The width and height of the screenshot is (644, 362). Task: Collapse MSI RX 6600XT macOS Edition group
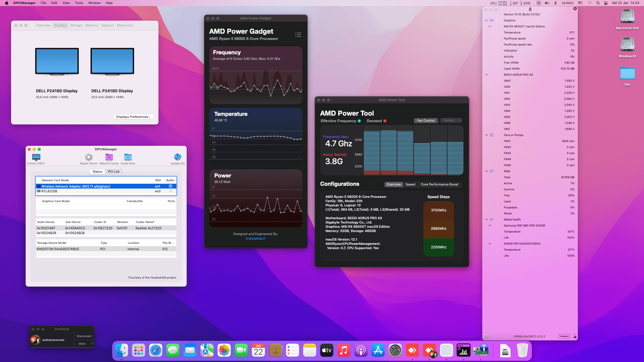(x=490, y=26)
